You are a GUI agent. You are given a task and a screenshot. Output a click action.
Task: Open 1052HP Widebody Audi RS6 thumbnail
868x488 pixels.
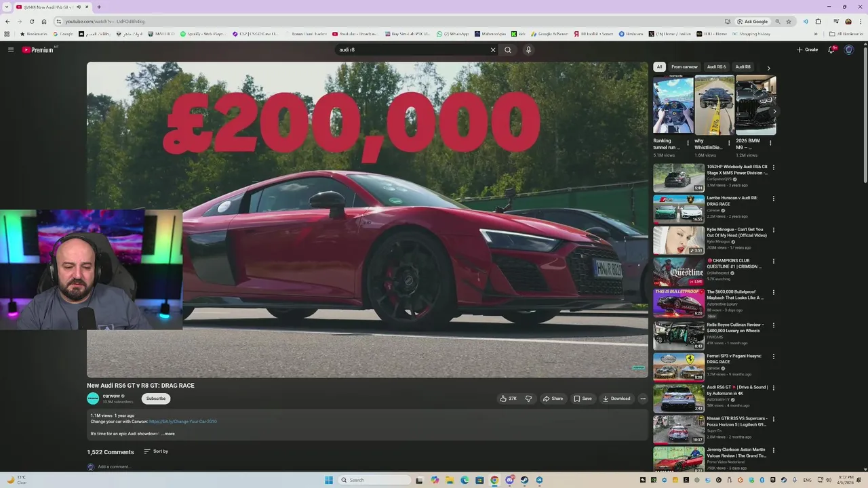pos(679,178)
